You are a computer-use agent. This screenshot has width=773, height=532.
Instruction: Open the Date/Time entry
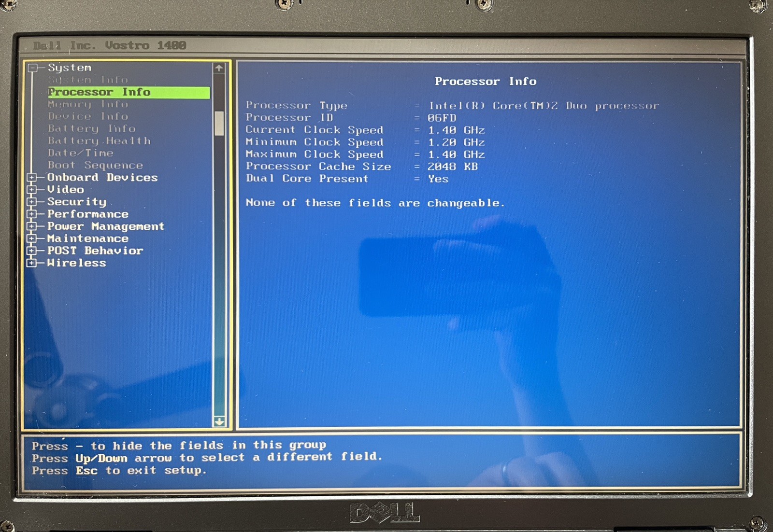(81, 153)
